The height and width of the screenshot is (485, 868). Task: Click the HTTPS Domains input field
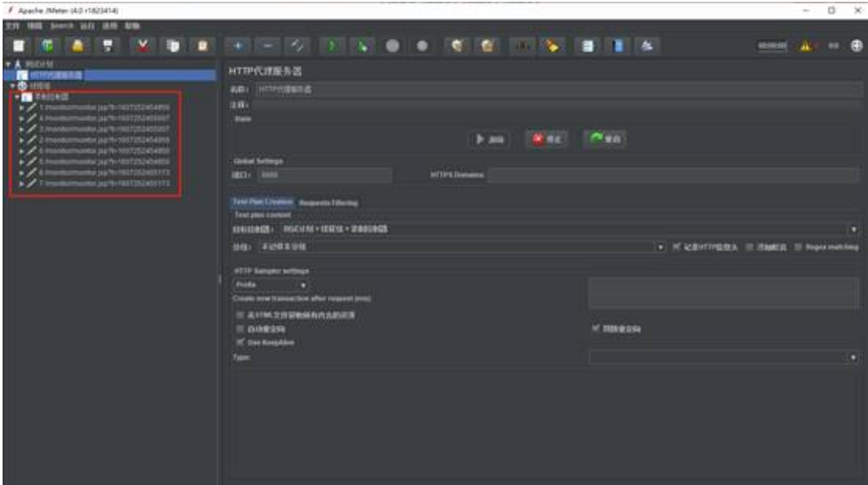coord(673,175)
